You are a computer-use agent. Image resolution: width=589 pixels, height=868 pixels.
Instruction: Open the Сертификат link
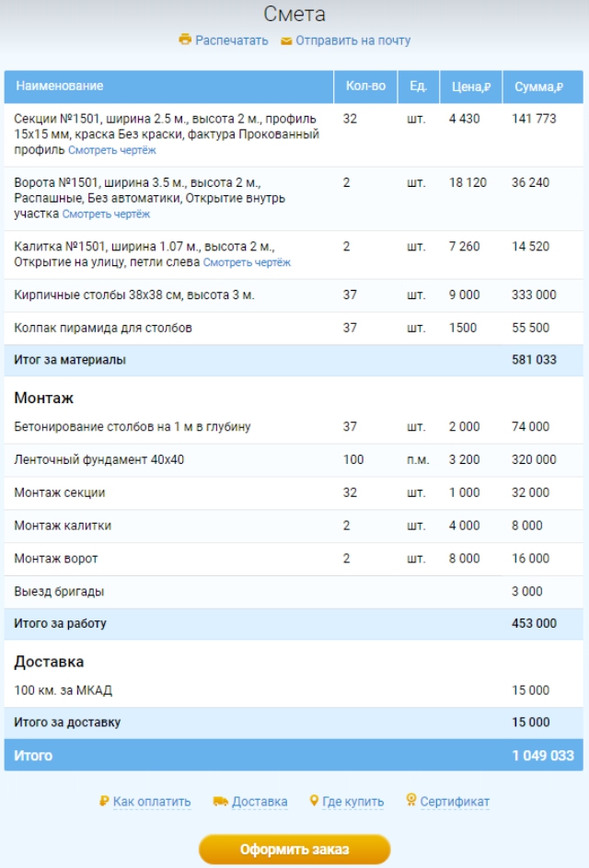click(x=455, y=802)
